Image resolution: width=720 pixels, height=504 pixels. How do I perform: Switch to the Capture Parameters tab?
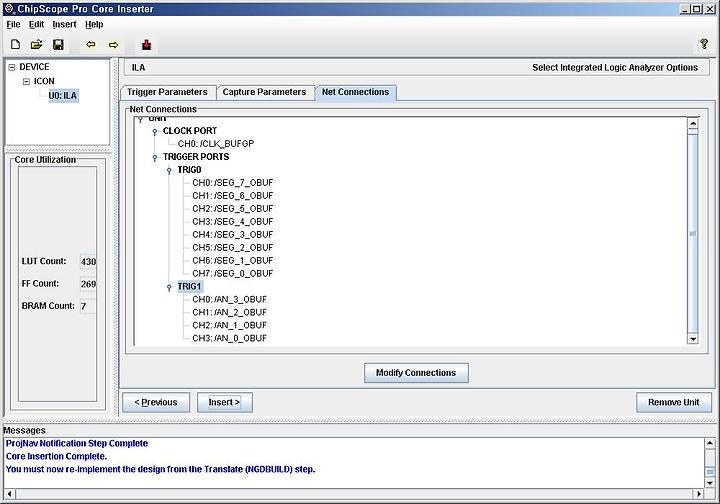pyautogui.click(x=264, y=92)
